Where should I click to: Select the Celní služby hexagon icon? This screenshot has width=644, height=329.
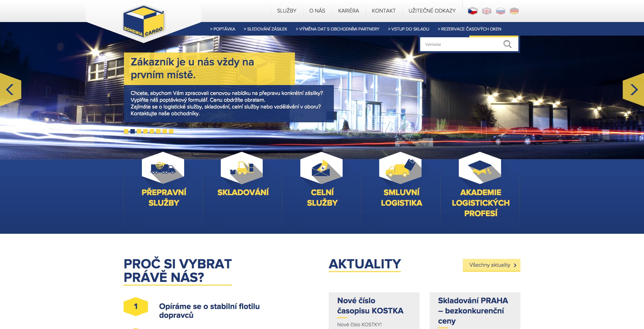(x=321, y=168)
